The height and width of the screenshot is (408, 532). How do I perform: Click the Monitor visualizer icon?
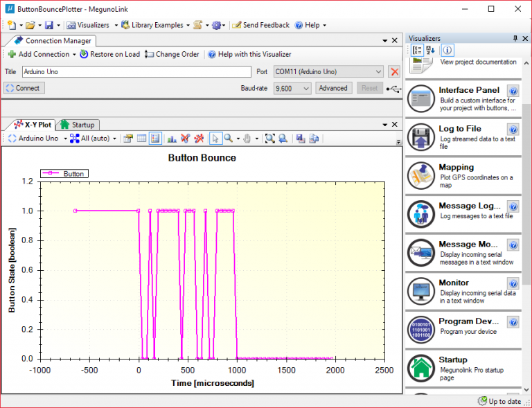(420, 291)
